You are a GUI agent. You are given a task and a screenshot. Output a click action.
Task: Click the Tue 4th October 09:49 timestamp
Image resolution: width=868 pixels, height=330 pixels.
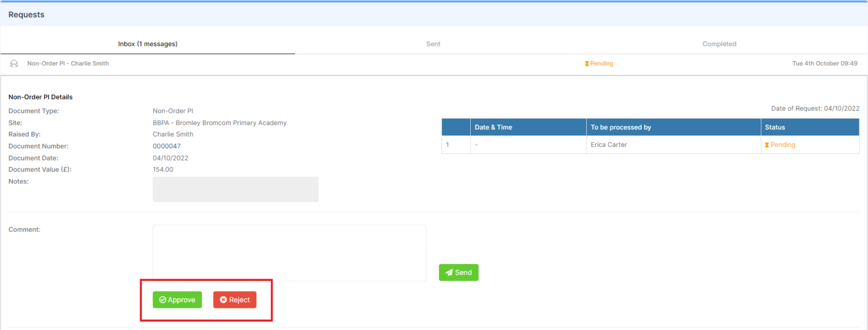824,63
